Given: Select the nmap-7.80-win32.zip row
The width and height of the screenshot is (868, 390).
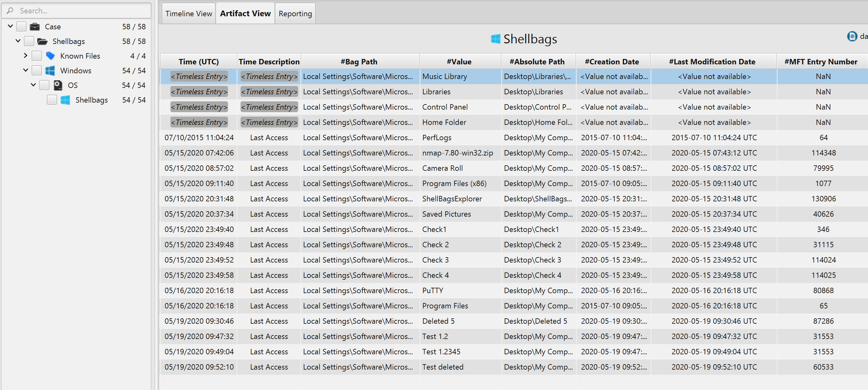Looking at the screenshot, I should [457, 153].
